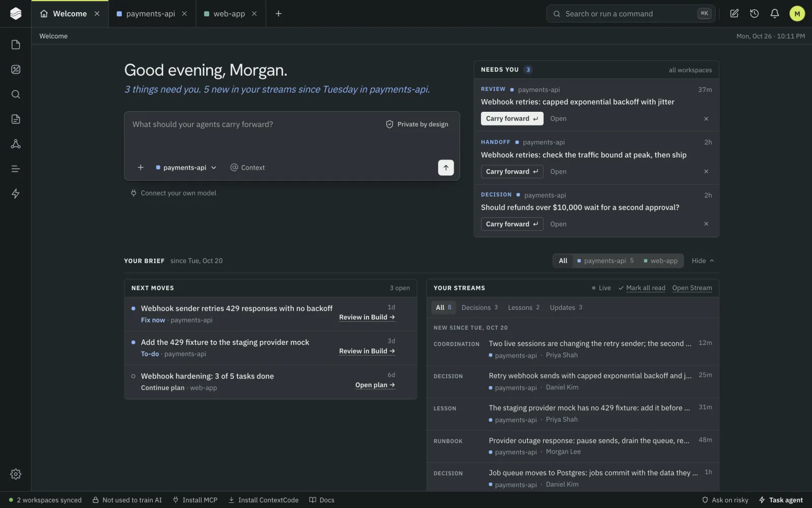Open the notifications bell
This screenshot has width=812, height=508.
[774, 14]
